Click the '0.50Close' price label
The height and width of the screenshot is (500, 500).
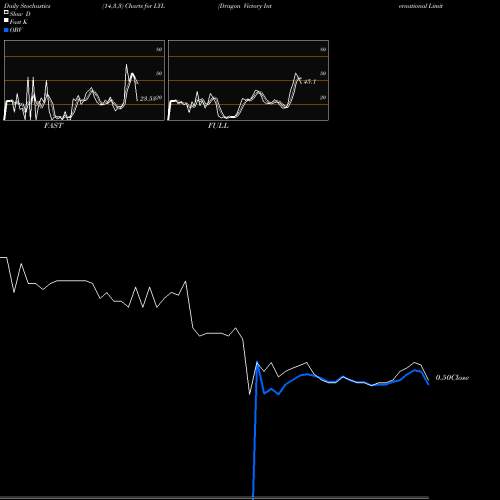point(452,378)
